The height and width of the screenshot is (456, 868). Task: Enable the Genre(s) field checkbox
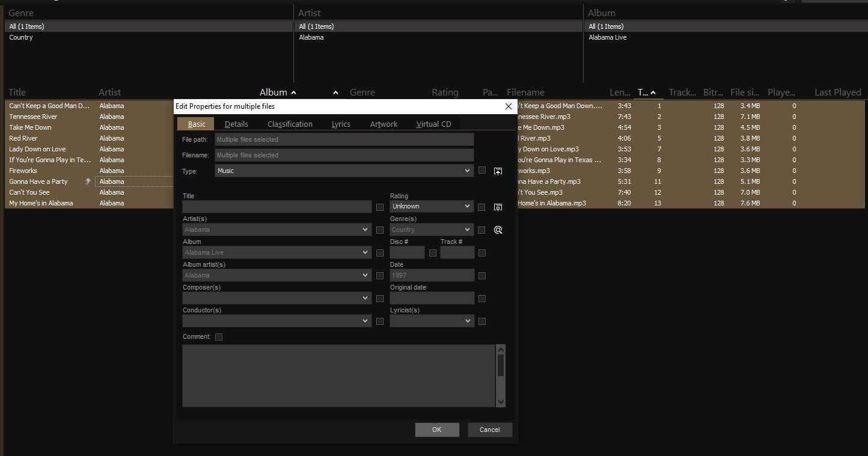tap(481, 230)
